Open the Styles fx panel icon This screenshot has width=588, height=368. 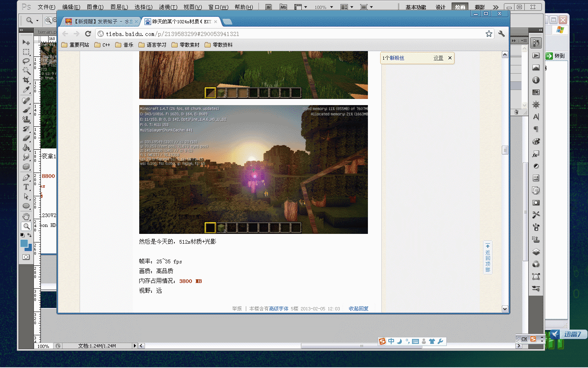tap(536, 154)
